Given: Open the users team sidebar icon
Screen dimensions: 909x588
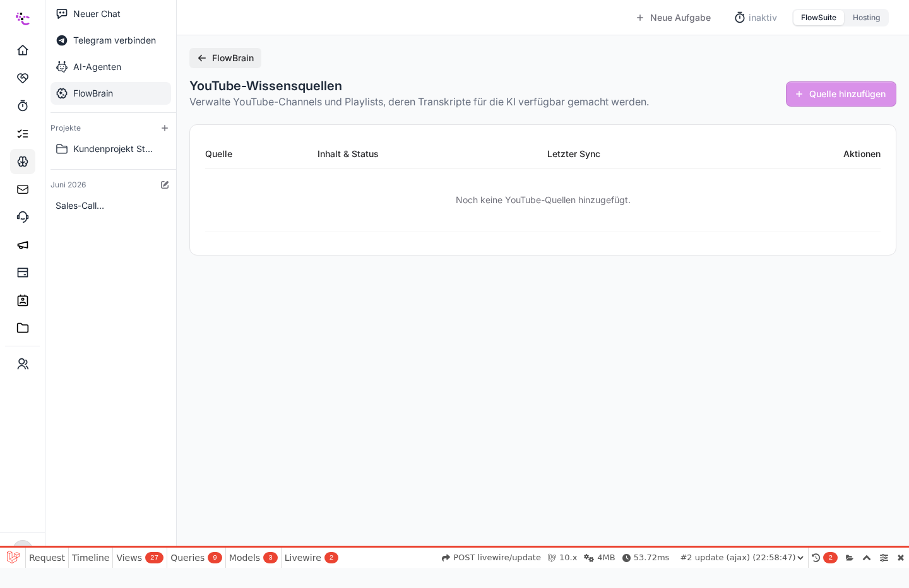Looking at the screenshot, I should (x=23, y=364).
